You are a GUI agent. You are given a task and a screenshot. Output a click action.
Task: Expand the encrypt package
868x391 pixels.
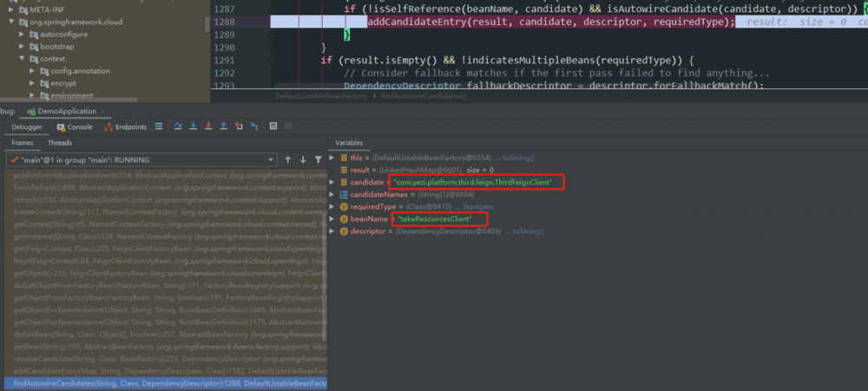pyautogui.click(x=33, y=83)
